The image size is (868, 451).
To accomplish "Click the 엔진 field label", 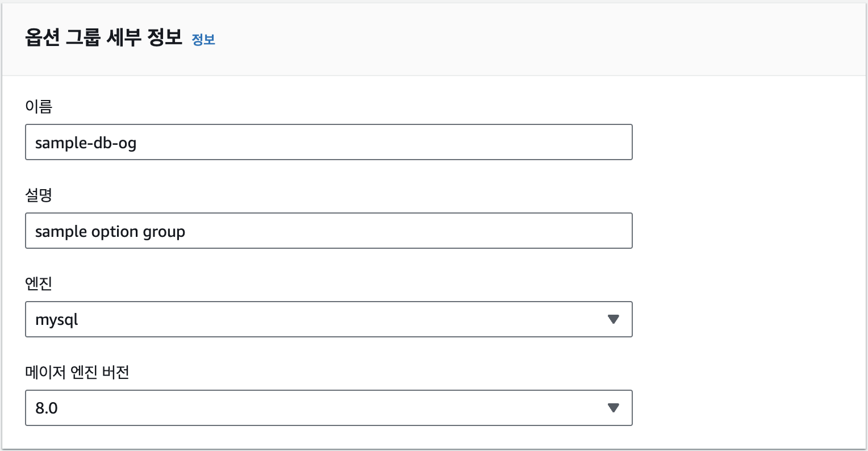I will [x=39, y=283].
